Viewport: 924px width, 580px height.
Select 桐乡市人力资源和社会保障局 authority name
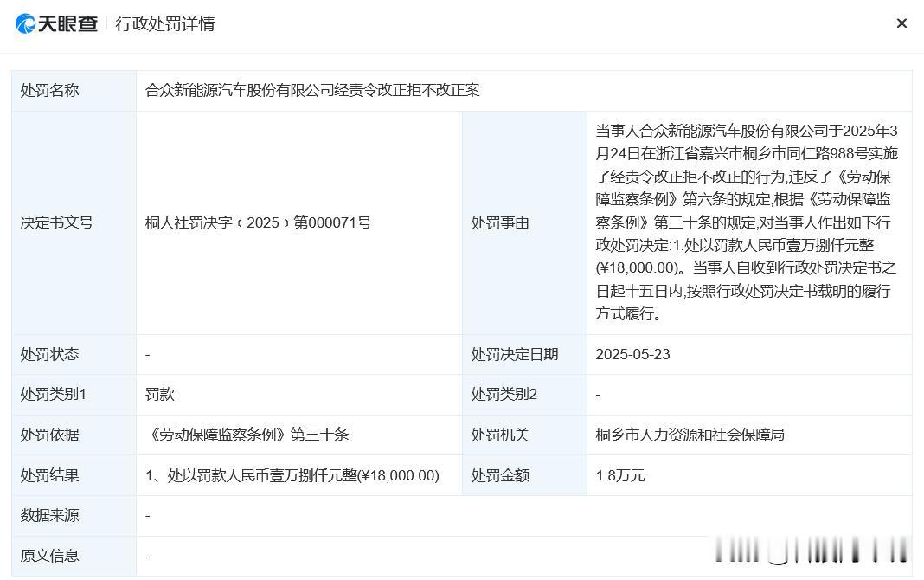tap(690, 435)
